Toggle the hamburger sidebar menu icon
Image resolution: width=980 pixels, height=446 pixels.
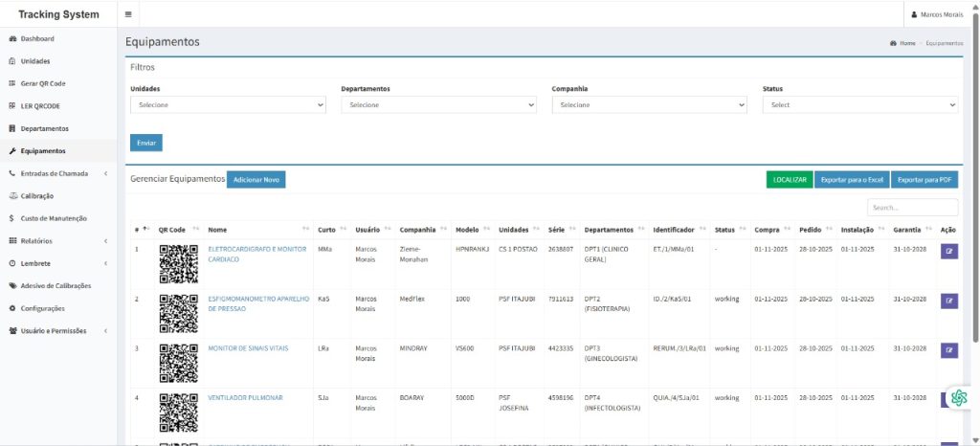point(128,14)
